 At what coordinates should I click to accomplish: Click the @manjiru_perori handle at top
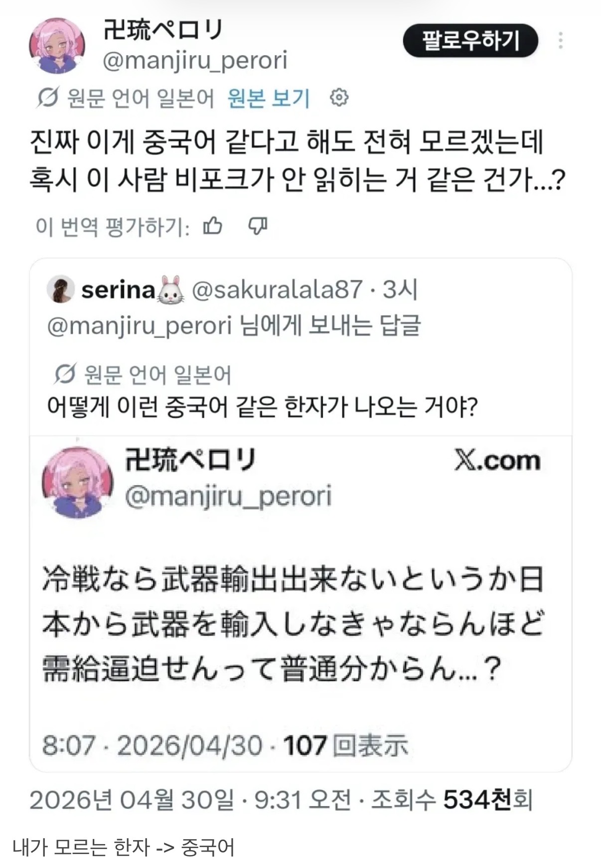(195, 61)
